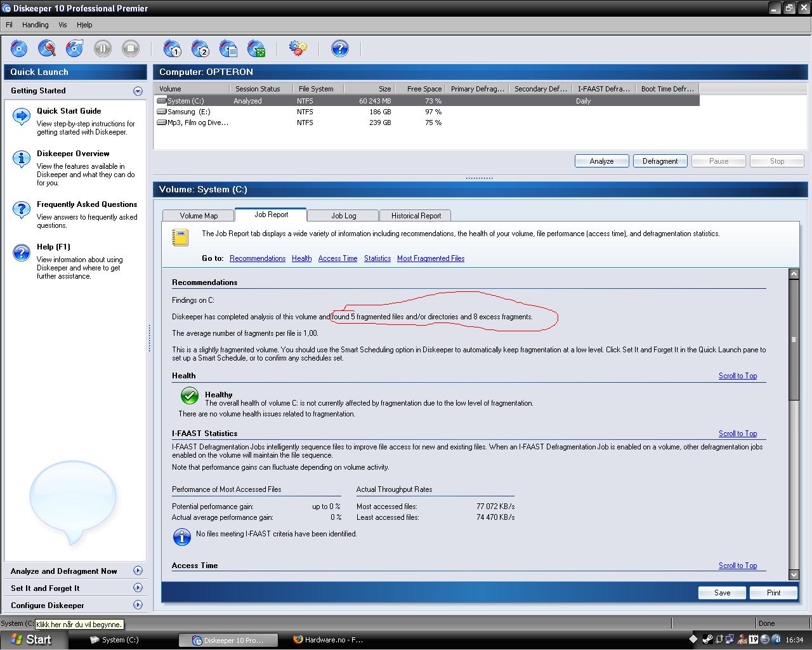Switch to the Job Log tab
The image size is (812, 650).
(x=344, y=216)
